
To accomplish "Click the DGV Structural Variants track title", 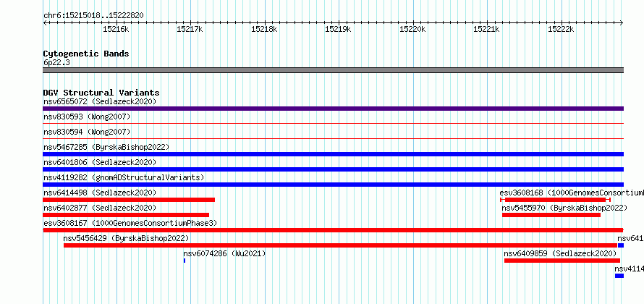I will 101,93.
